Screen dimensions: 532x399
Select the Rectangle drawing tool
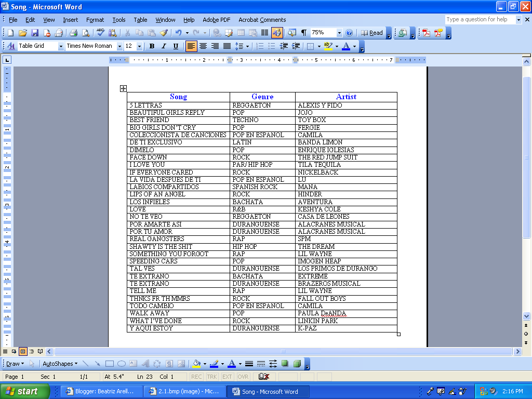pyautogui.click(x=109, y=364)
